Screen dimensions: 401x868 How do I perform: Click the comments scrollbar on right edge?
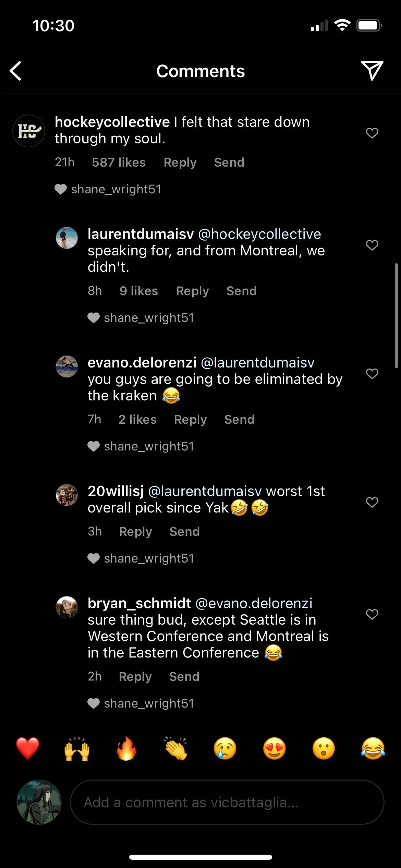point(396,315)
